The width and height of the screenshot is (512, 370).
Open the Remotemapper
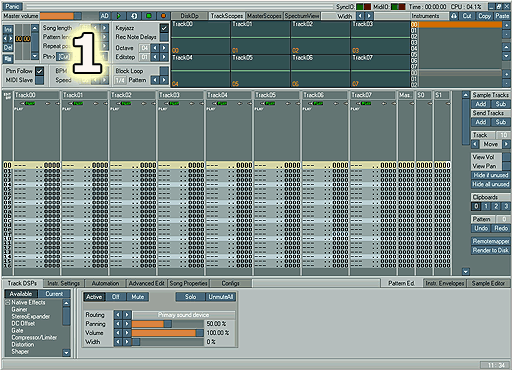(491, 241)
